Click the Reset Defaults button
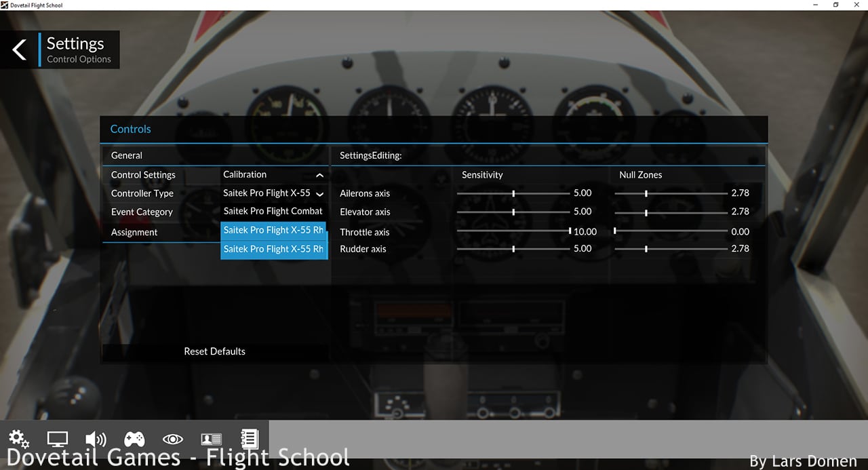 click(x=214, y=351)
